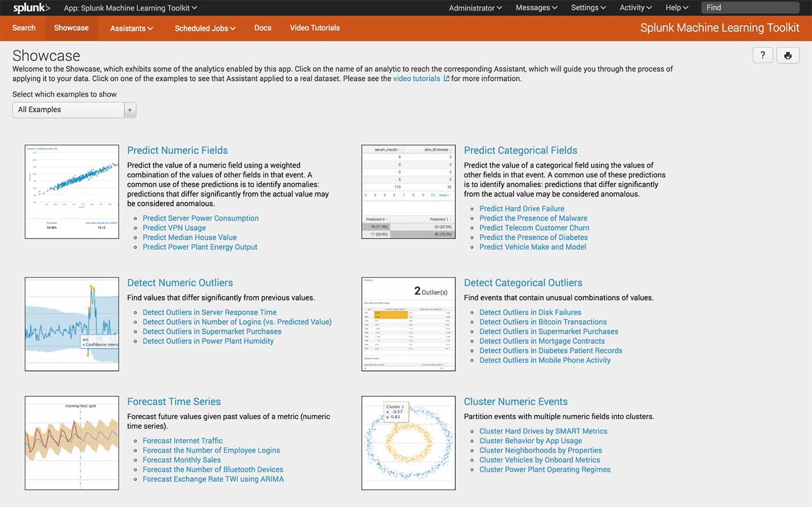Click the Splunk logo

(x=31, y=8)
